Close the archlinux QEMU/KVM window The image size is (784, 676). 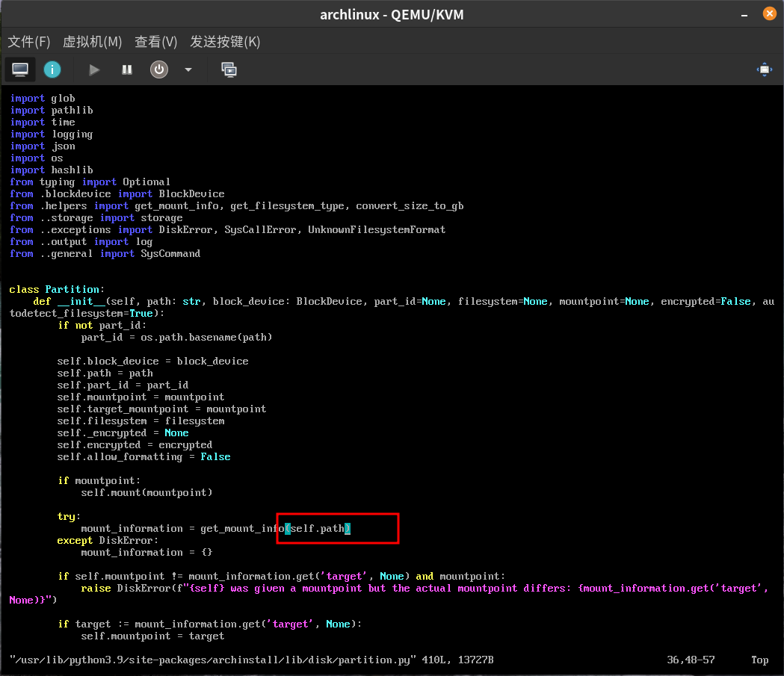(x=770, y=13)
